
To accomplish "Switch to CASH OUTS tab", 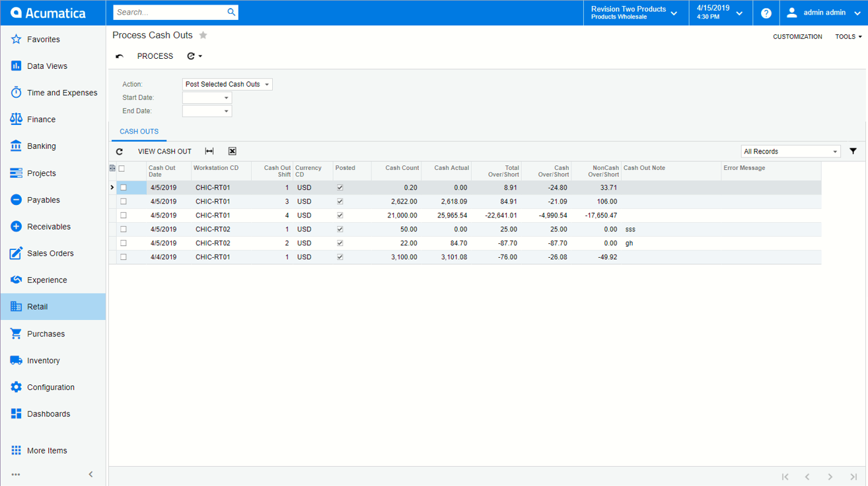I will (x=139, y=132).
